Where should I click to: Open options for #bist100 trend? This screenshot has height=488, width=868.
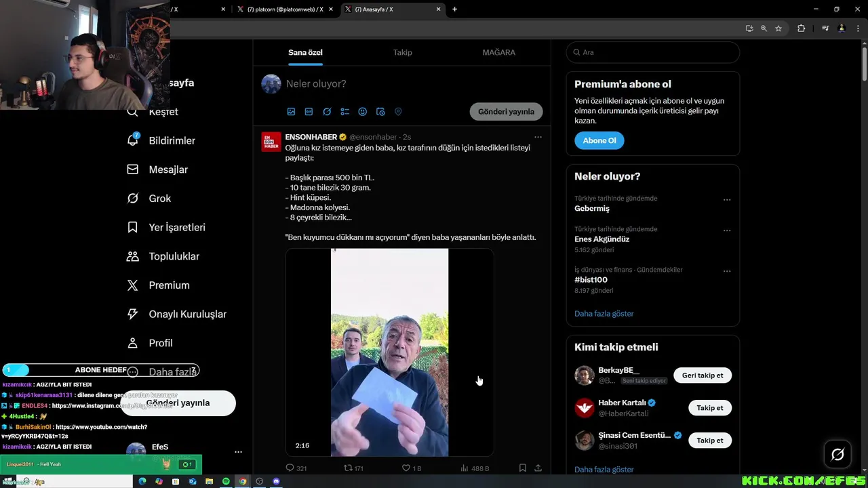click(x=727, y=271)
